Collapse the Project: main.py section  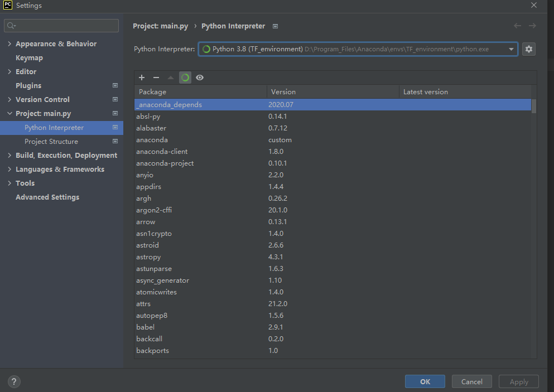pyautogui.click(x=9, y=113)
